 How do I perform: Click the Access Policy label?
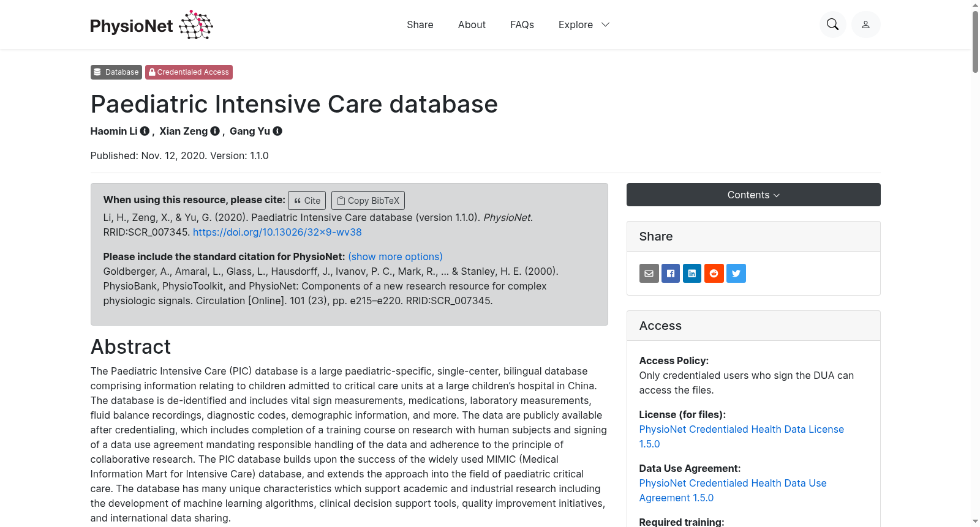click(x=674, y=361)
